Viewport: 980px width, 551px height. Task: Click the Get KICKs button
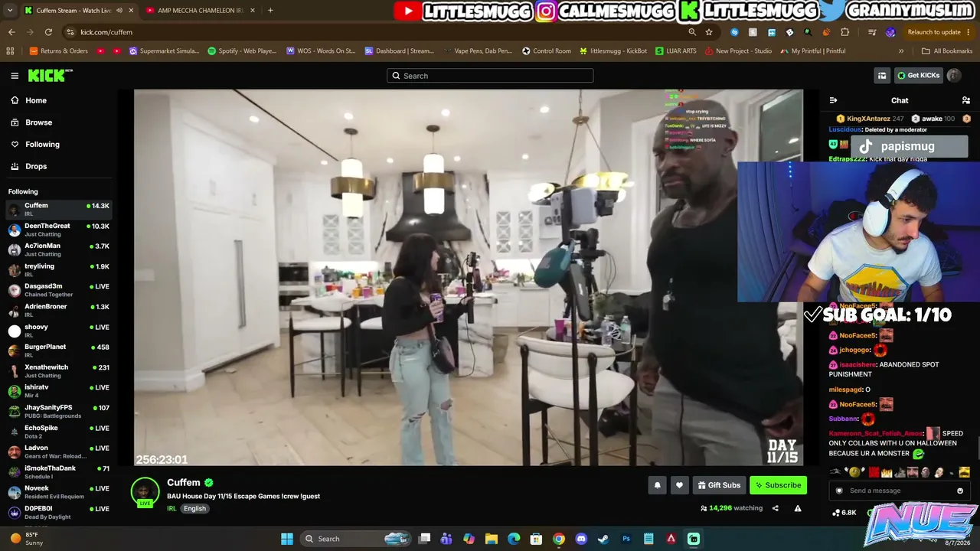click(x=918, y=76)
